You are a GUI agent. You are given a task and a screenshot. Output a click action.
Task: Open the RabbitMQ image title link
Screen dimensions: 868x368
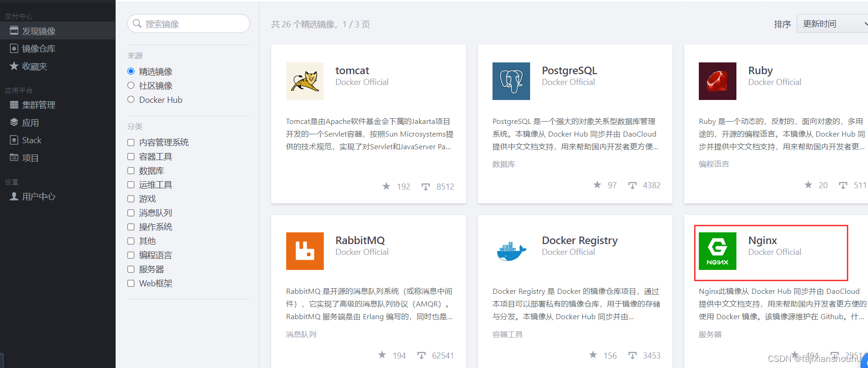coord(360,240)
